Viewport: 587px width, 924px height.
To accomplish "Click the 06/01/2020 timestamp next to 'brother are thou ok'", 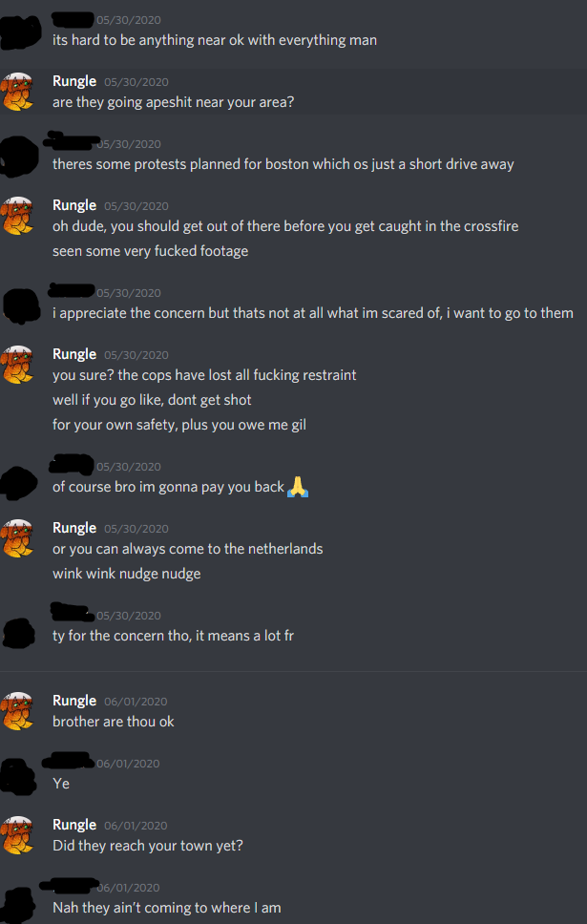I will pos(136,702).
